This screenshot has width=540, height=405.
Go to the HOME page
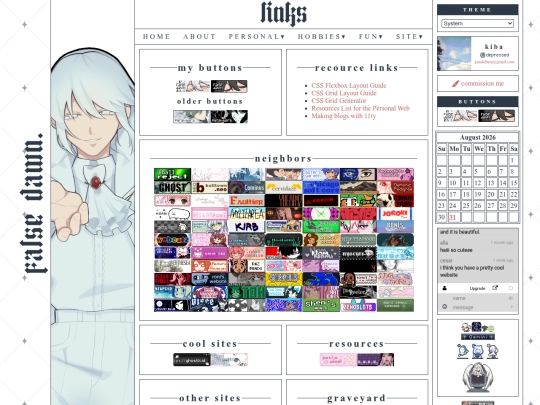[x=157, y=37]
